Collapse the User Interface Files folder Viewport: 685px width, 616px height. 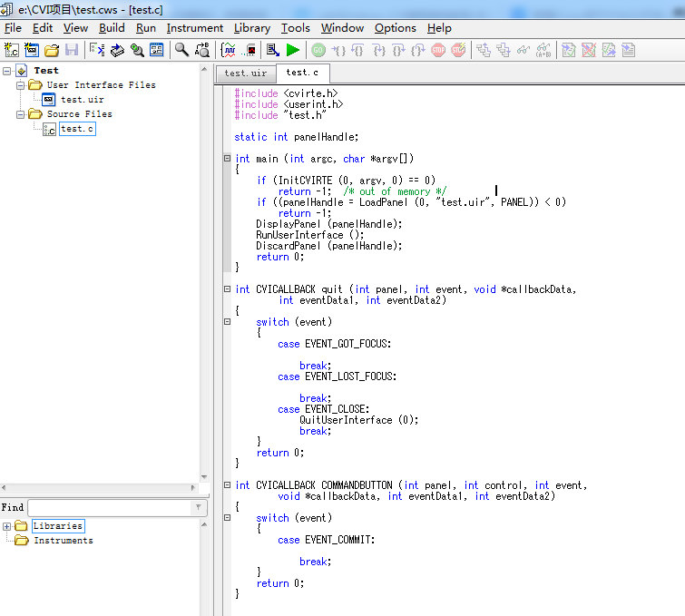pyautogui.click(x=20, y=85)
